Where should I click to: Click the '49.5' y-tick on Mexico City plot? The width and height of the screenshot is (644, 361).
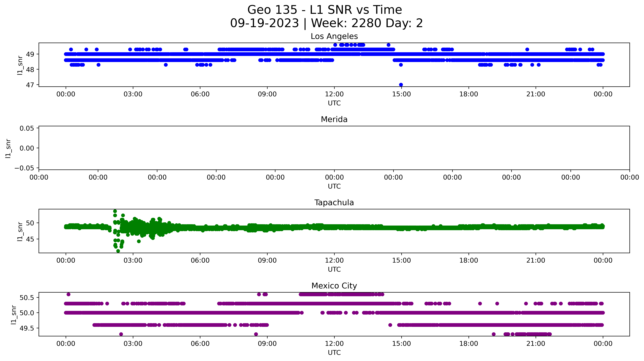pyautogui.click(x=27, y=328)
